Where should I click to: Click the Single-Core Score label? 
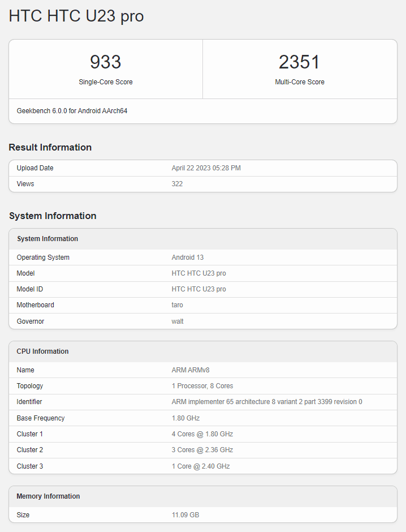point(106,82)
